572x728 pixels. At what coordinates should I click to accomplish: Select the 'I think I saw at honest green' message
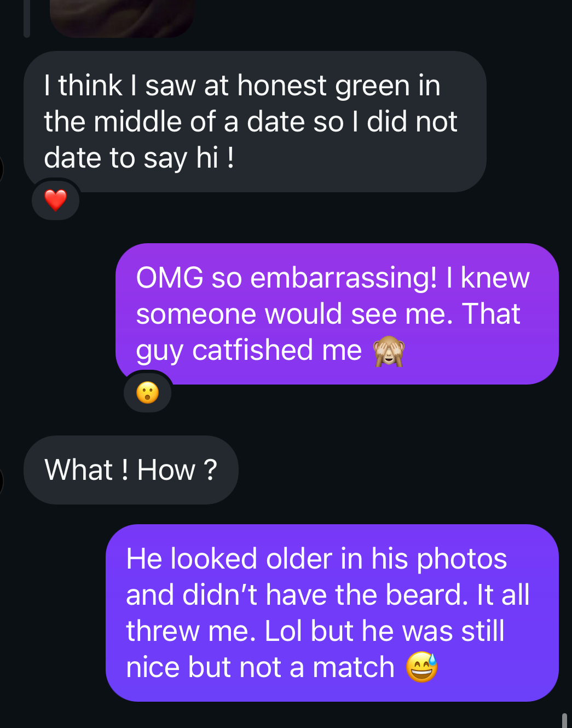pyautogui.click(x=255, y=122)
